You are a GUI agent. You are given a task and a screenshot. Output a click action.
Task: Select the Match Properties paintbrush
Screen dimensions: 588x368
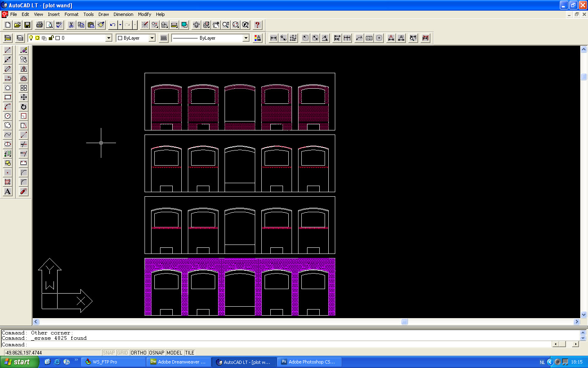[x=101, y=25]
